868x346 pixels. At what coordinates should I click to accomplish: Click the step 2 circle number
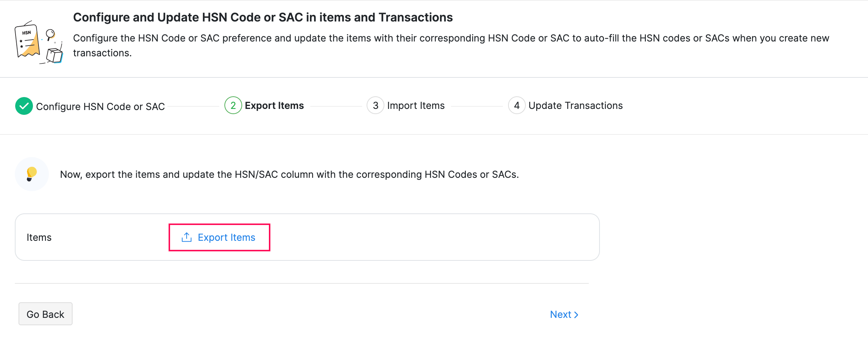(233, 106)
